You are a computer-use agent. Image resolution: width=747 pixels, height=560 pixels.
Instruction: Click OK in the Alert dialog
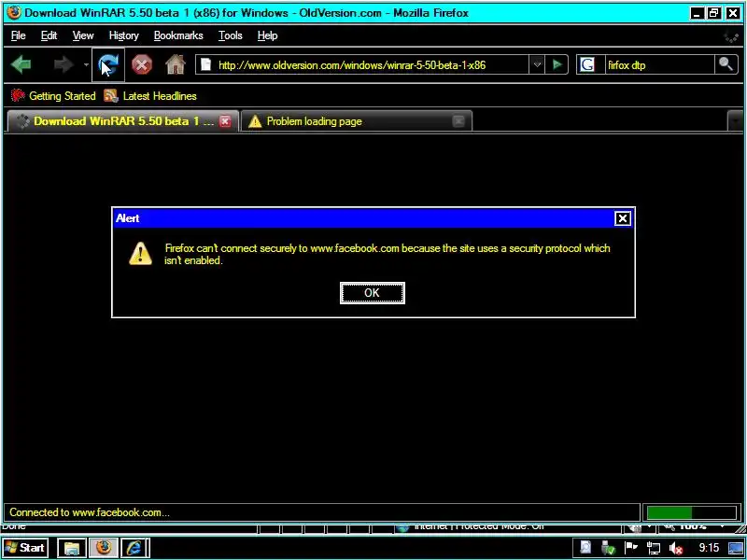[372, 293]
